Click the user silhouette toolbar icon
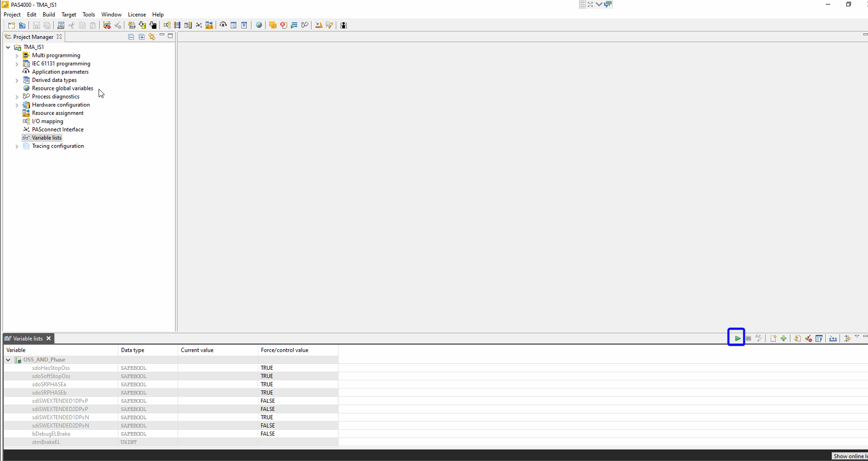The image size is (868, 461). [x=343, y=25]
